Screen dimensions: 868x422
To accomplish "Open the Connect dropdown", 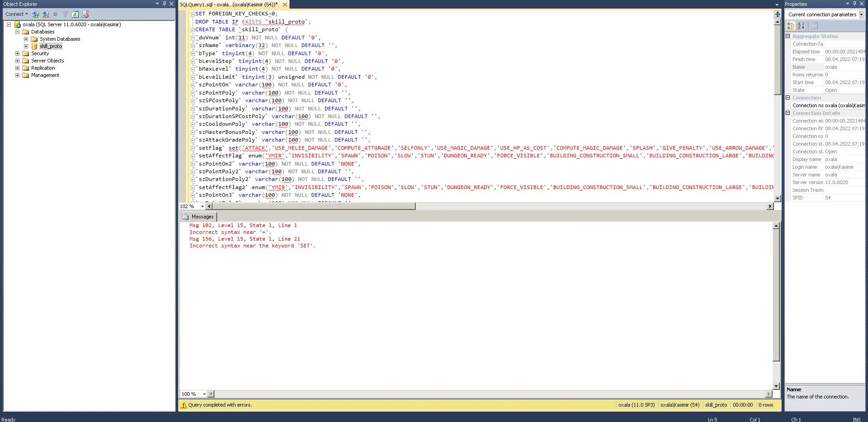I will pos(17,14).
